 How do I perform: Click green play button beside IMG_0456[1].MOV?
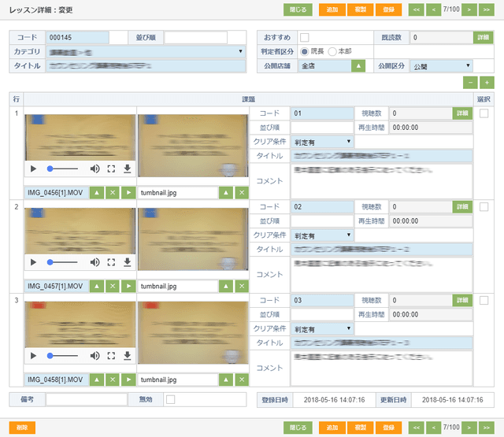128,193
